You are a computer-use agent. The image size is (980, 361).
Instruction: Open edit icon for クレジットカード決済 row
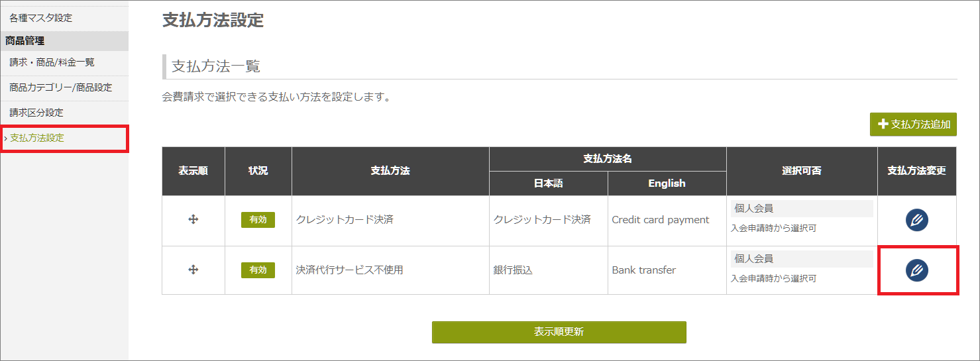tap(917, 220)
